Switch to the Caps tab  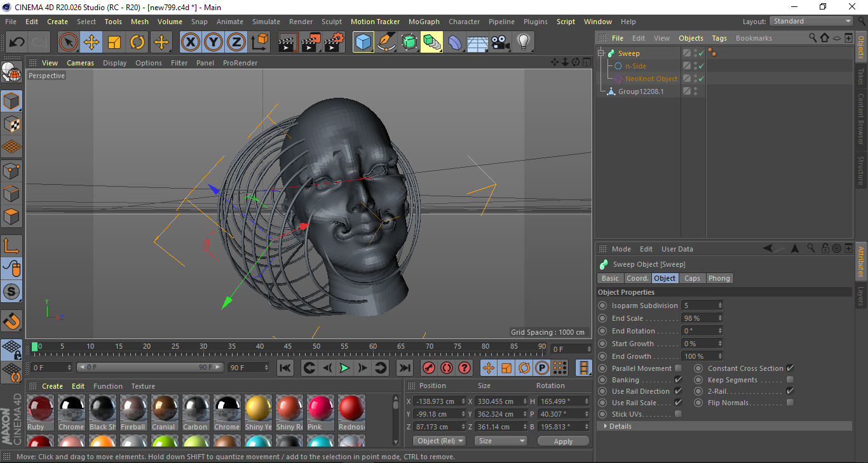tap(692, 278)
